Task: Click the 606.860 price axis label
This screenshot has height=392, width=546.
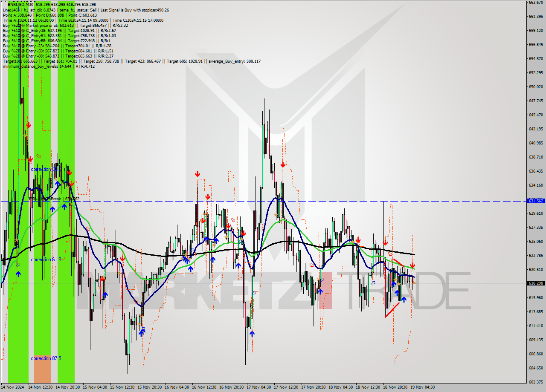Action: [x=535, y=354]
